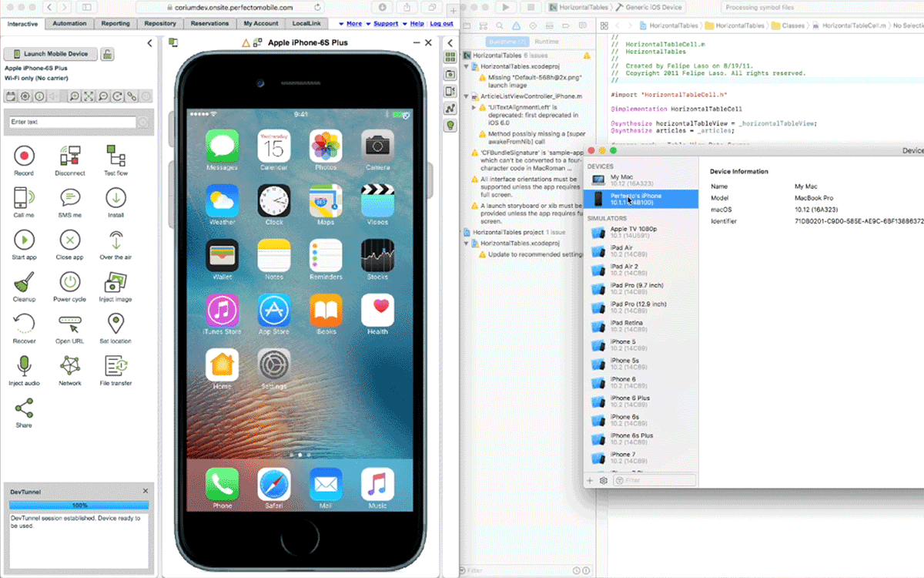Tap the Safari app in iPhone dock
The width and height of the screenshot is (924, 578).
274,484
